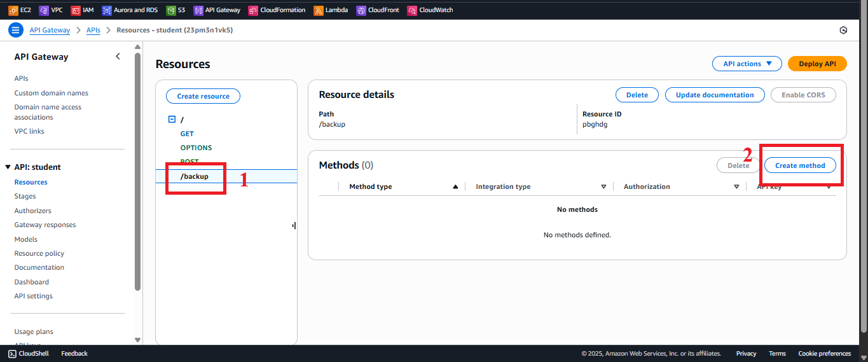
Task: Click the Create resource button
Action: coord(203,96)
